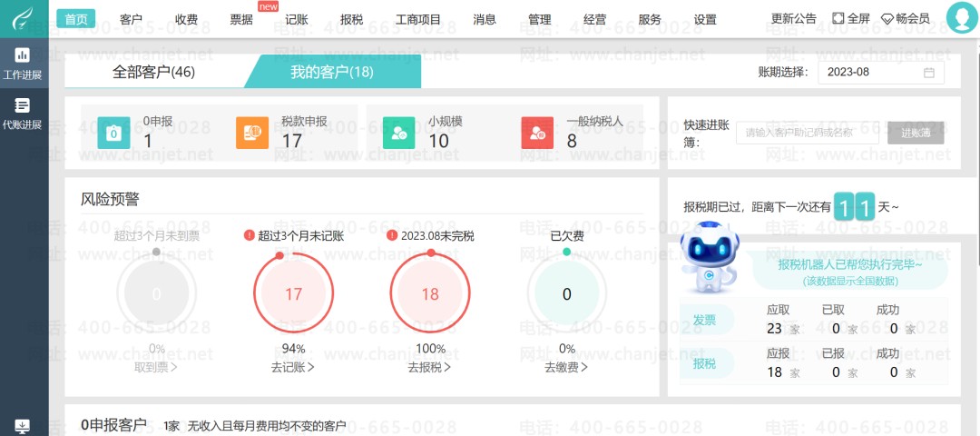The image size is (980, 436).
Task: Click the red alert icon beside 超过3个月未记账
Action: [250, 236]
